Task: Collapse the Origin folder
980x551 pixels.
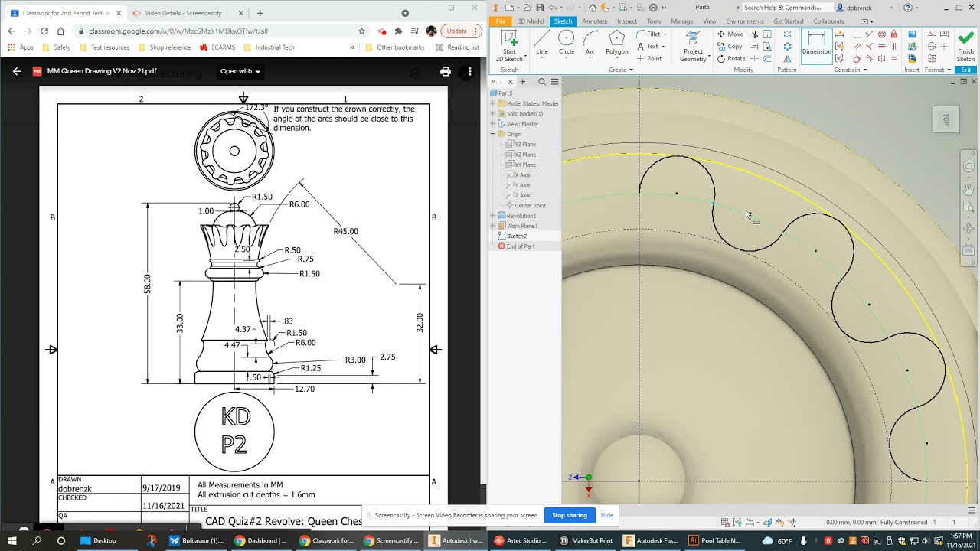Action: [492, 134]
